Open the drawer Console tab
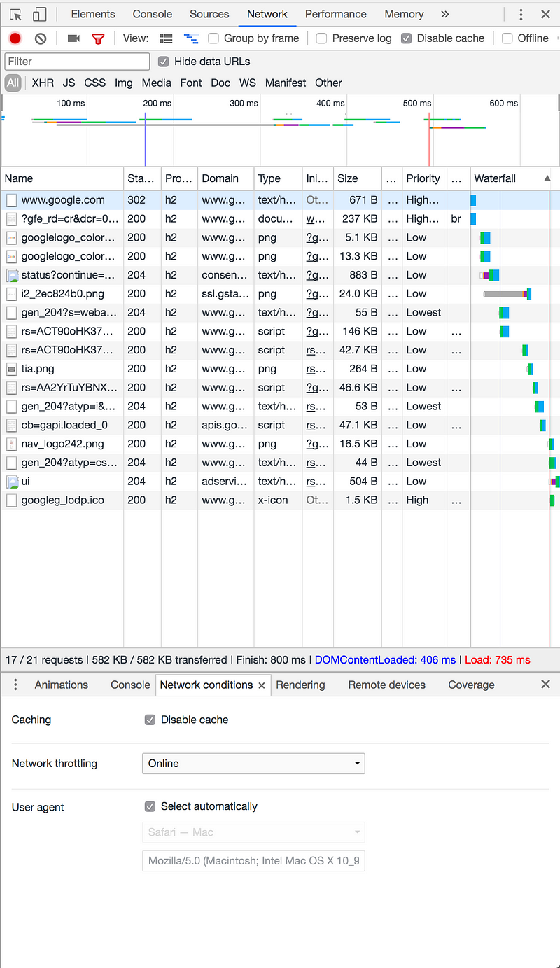Image resolution: width=560 pixels, height=968 pixels. [x=130, y=685]
